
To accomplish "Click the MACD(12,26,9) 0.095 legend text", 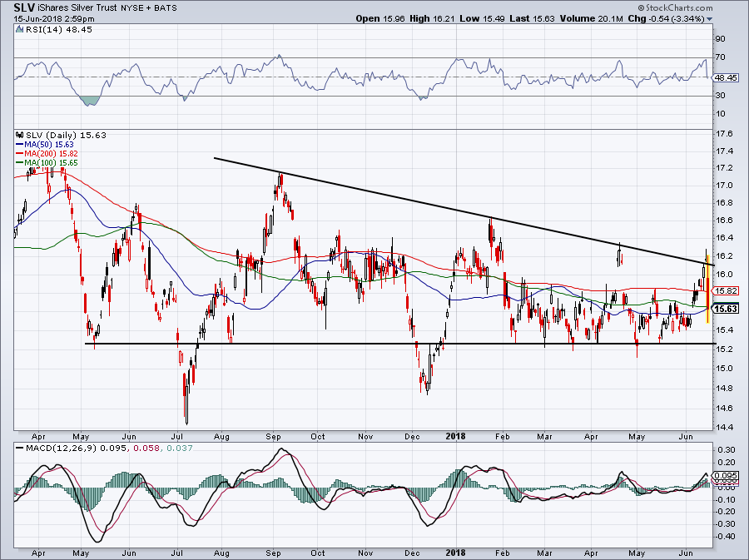I will [77, 448].
